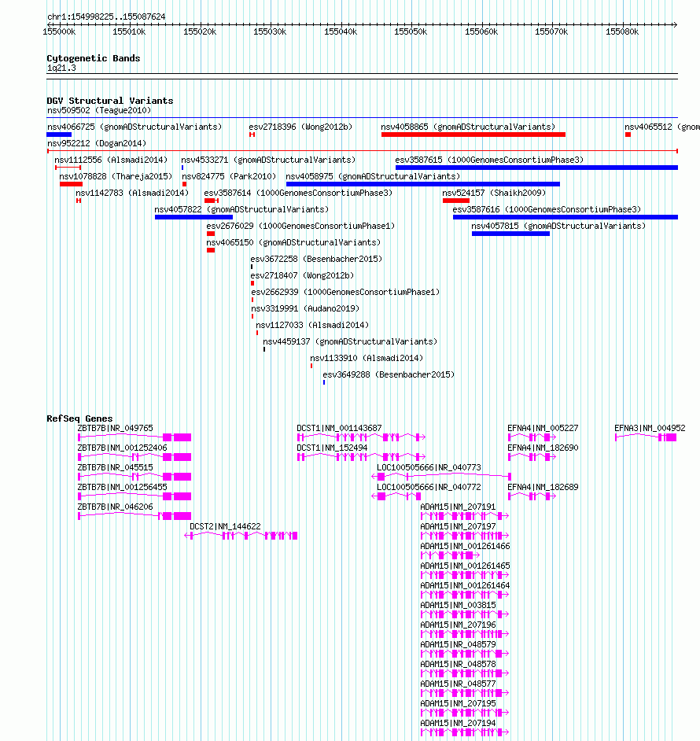Screen dimensions: 700x741
Task: Open DCST1|NM_001143687 gene label
Action: click(x=339, y=428)
